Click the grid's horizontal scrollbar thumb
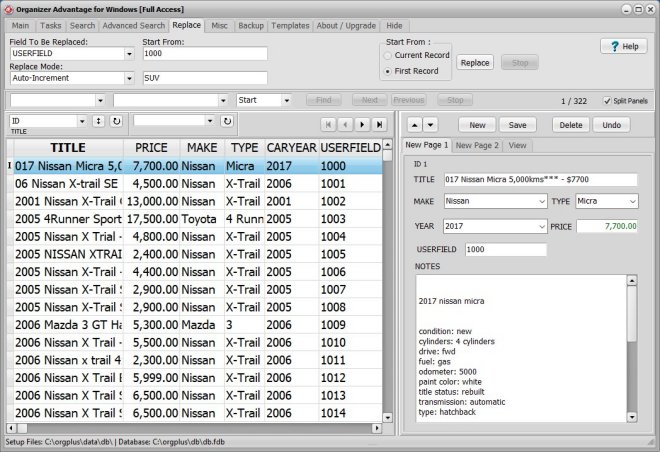This screenshot has height=452, width=660. (22, 428)
